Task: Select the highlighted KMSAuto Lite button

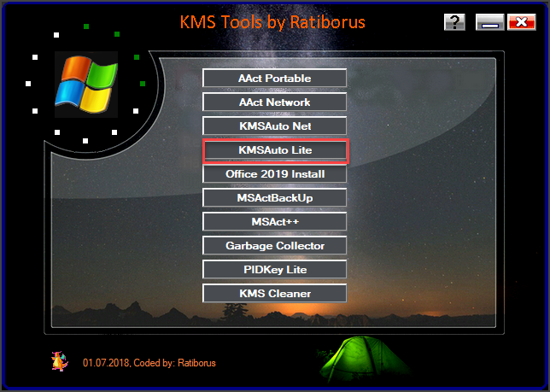Action: 274,150
